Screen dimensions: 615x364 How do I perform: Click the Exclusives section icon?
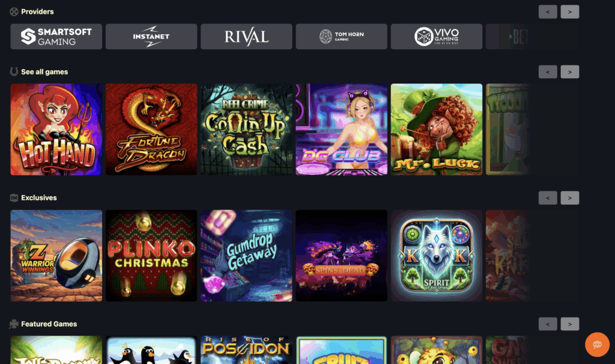pos(14,198)
